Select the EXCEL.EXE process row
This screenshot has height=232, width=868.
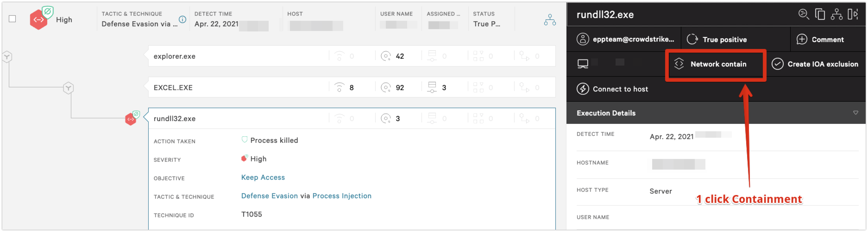coord(352,87)
